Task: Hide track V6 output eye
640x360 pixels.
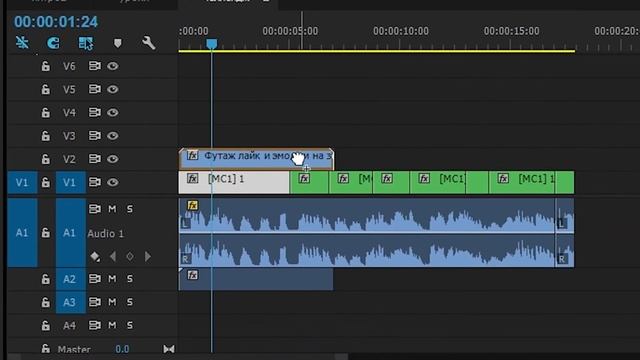Action: 113,66
